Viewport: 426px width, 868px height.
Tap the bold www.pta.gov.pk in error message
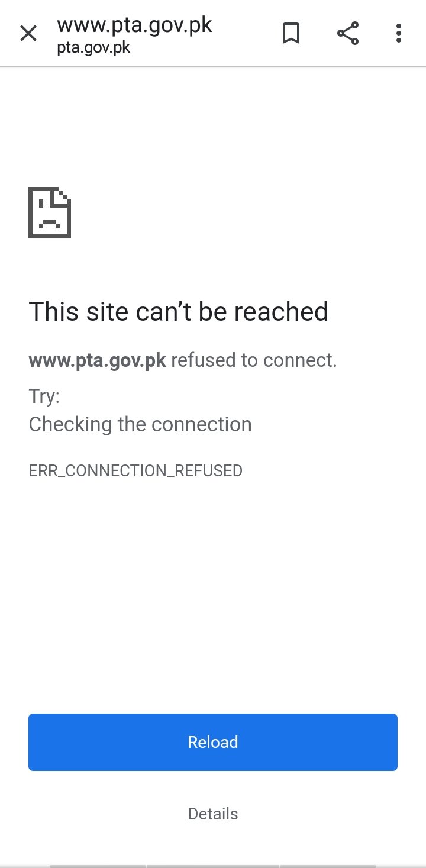(x=98, y=360)
